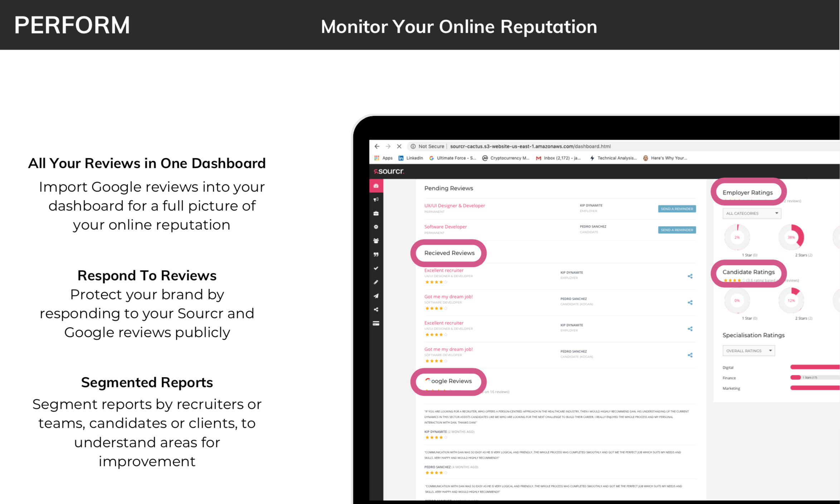Open the quotation marks reviews icon
Image resolution: width=840 pixels, height=504 pixels.
(x=376, y=255)
